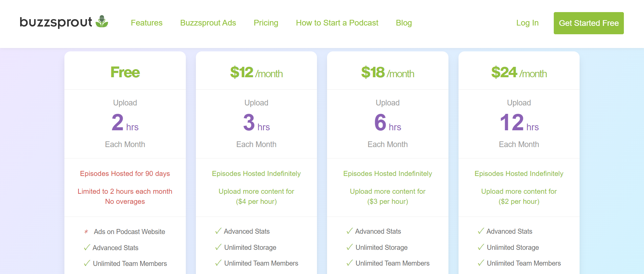
Task: Click the $24 per month plan heading
Action: [519, 73]
